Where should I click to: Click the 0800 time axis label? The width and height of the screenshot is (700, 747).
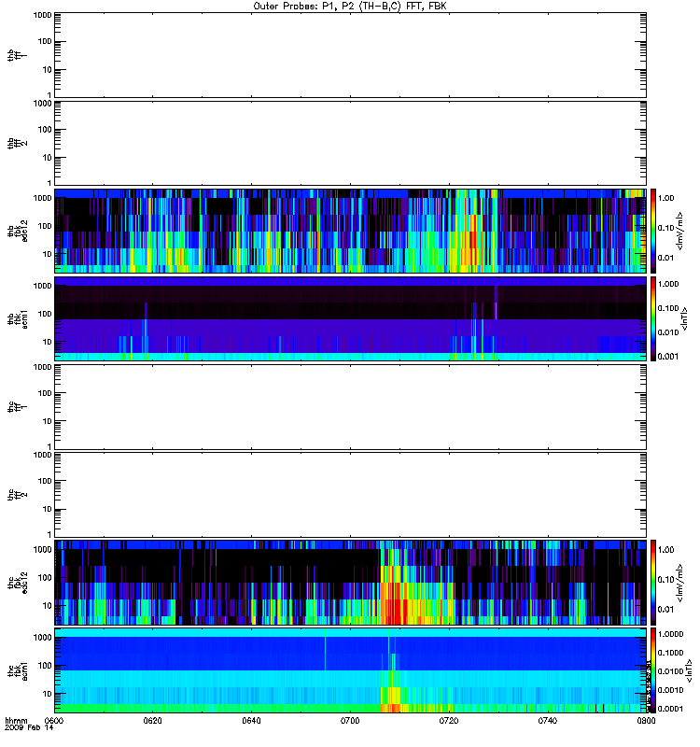(x=646, y=721)
